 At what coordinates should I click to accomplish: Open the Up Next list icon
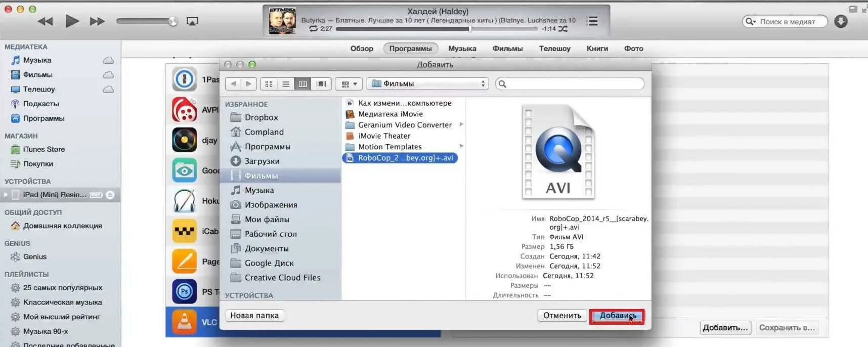[592, 21]
